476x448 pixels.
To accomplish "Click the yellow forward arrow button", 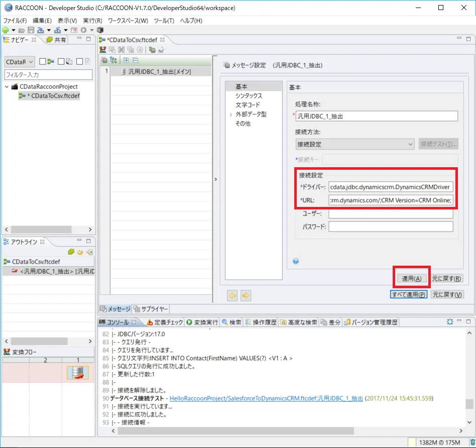I will (246, 295).
